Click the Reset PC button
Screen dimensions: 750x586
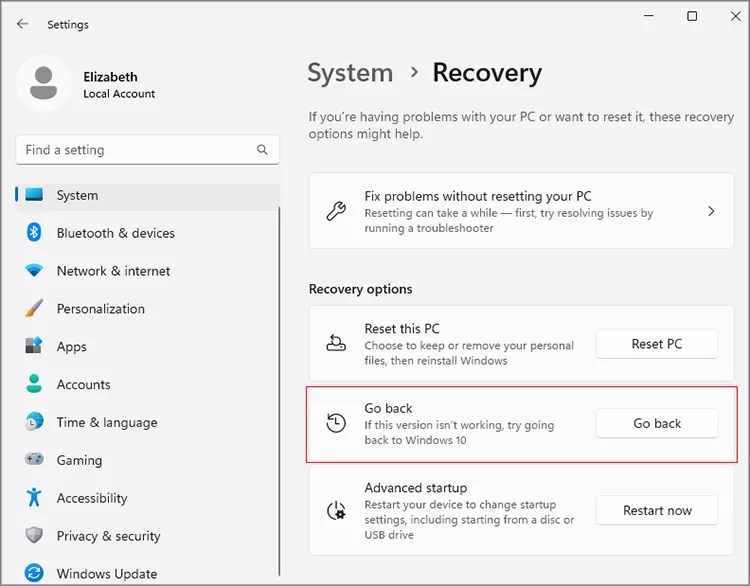coord(657,343)
